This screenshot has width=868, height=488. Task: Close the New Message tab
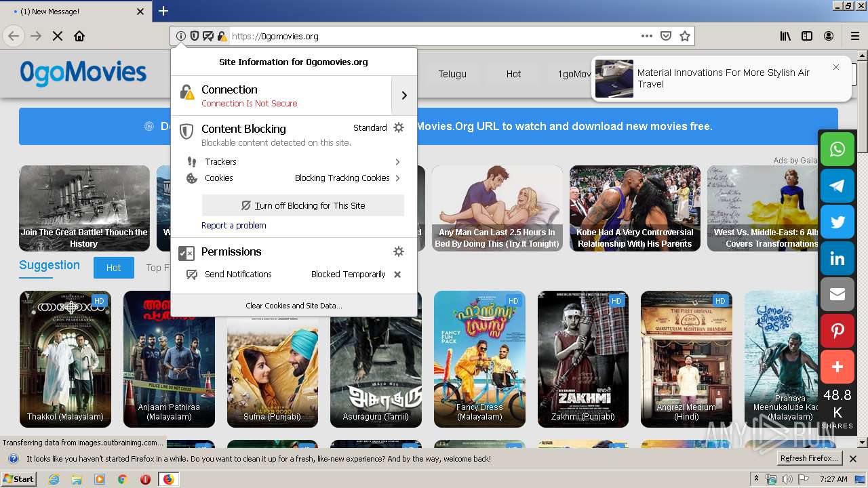click(140, 12)
